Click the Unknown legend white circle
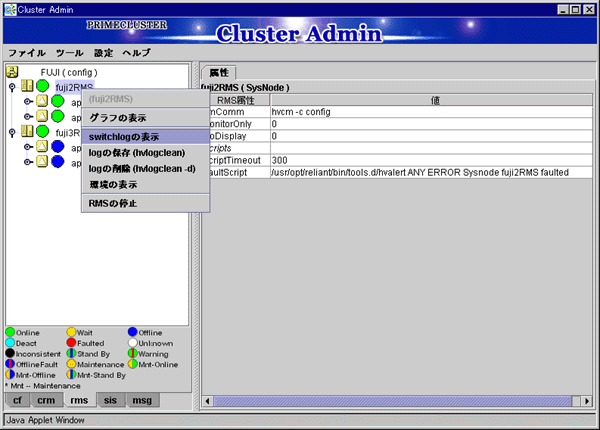Screen dimensions: 600x430 [133, 342]
